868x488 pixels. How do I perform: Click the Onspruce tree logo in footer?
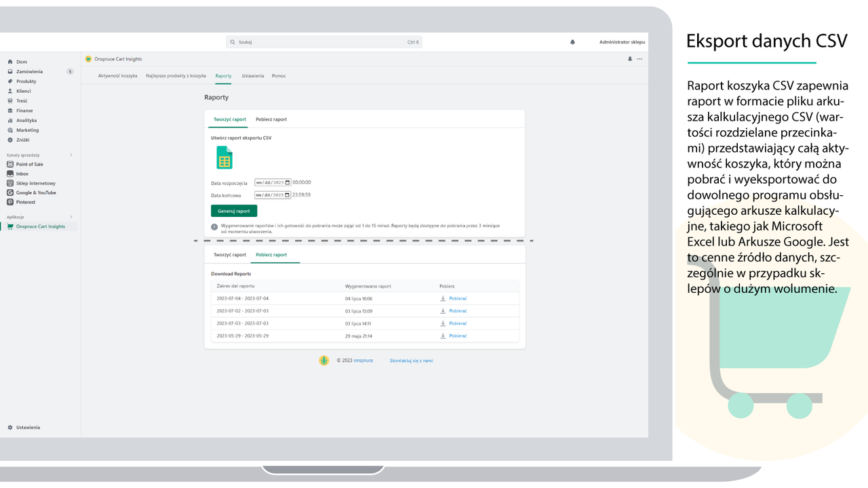click(x=324, y=361)
